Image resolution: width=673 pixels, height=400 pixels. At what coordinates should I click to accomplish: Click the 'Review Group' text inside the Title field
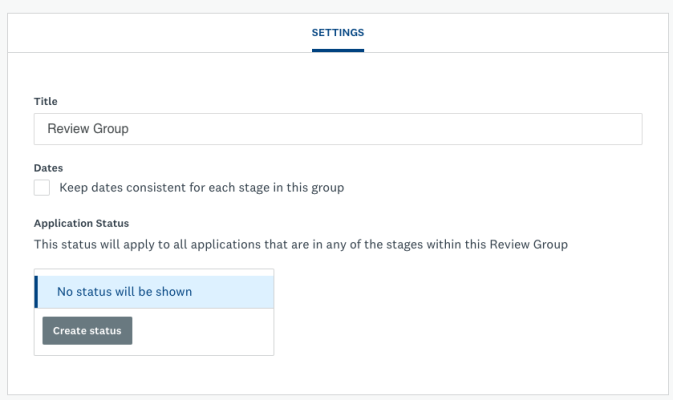tap(88, 129)
